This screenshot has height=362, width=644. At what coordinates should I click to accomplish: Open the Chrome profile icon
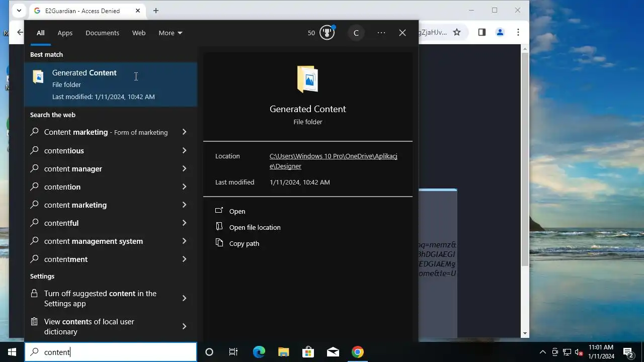tap(500, 32)
